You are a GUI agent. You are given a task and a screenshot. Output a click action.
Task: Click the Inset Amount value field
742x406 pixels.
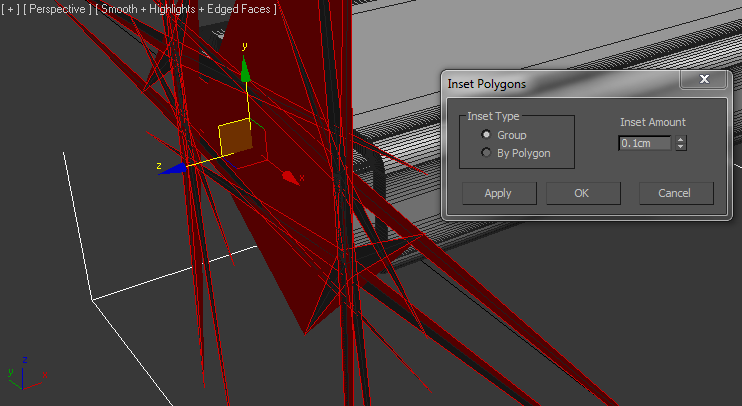(645, 143)
